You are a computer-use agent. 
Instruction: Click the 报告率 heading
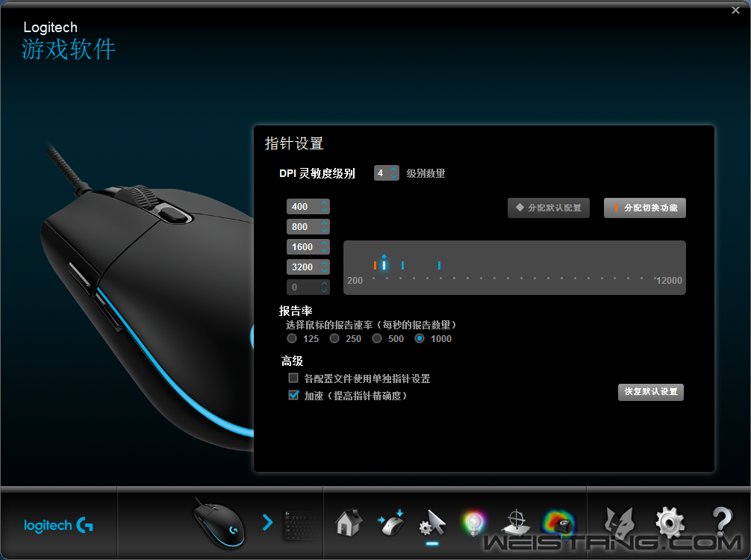[x=296, y=311]
